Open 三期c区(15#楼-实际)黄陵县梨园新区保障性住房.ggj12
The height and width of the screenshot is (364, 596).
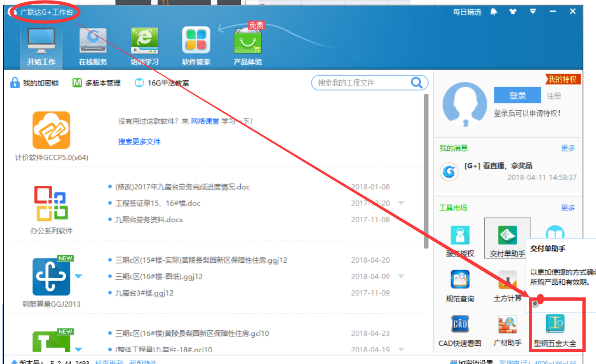[201, 260]
